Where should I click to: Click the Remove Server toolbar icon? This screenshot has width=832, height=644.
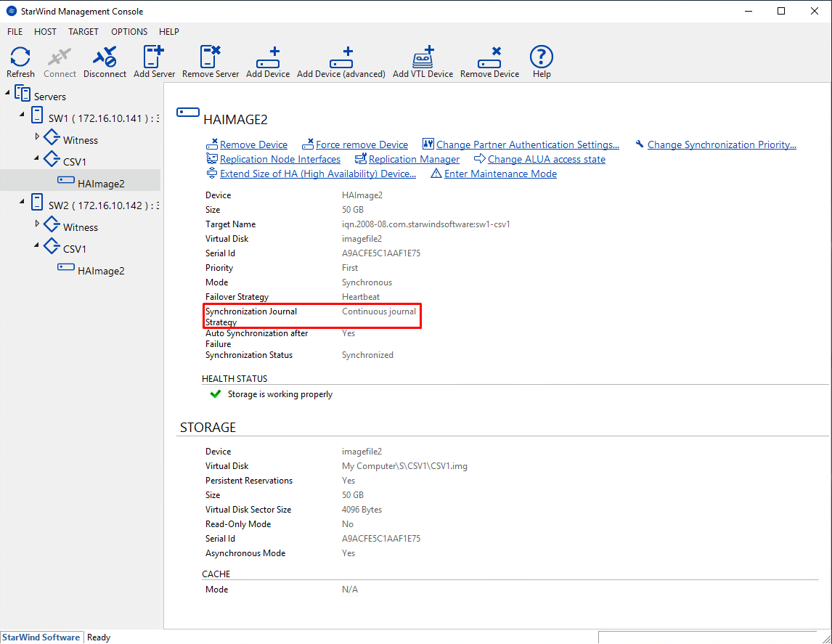click(x=210, y=57)
